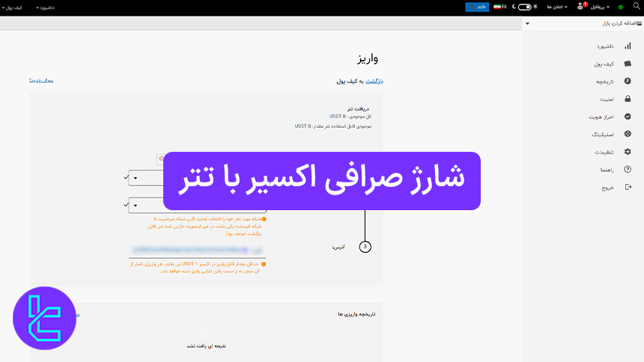Click the logout exit icon
This screenshot has width=644, height=362.
pyautogui.click(x=628, y=187)
